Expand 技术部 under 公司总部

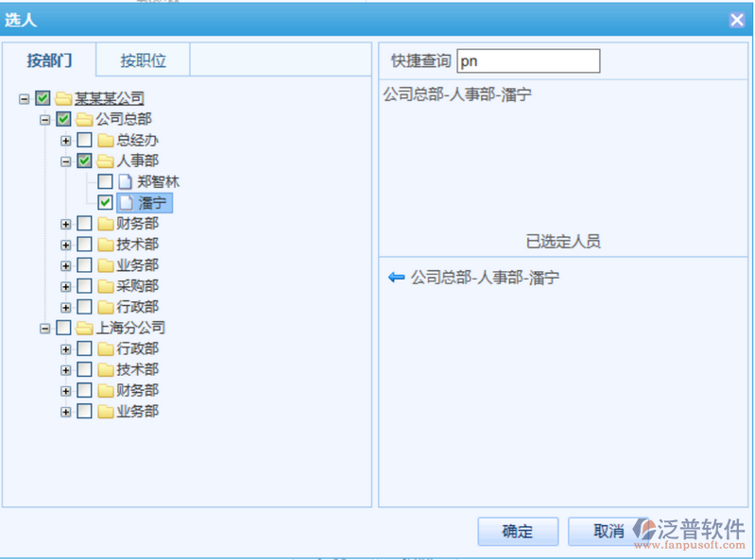coord(66,245)
